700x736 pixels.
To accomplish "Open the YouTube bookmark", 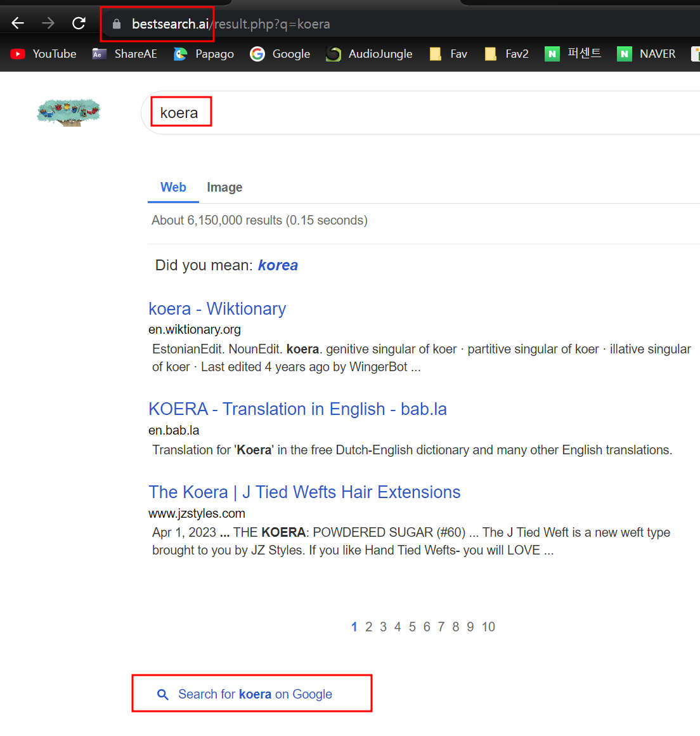I will 43,54.
